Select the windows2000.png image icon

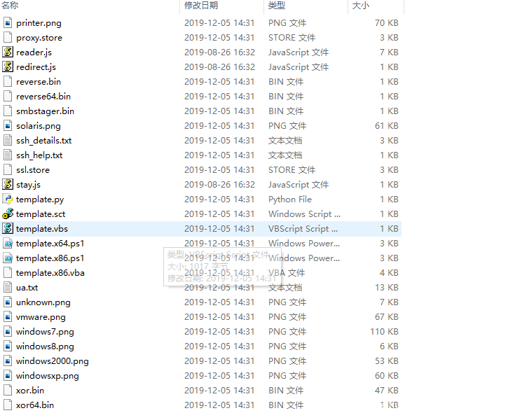point(8,361)
